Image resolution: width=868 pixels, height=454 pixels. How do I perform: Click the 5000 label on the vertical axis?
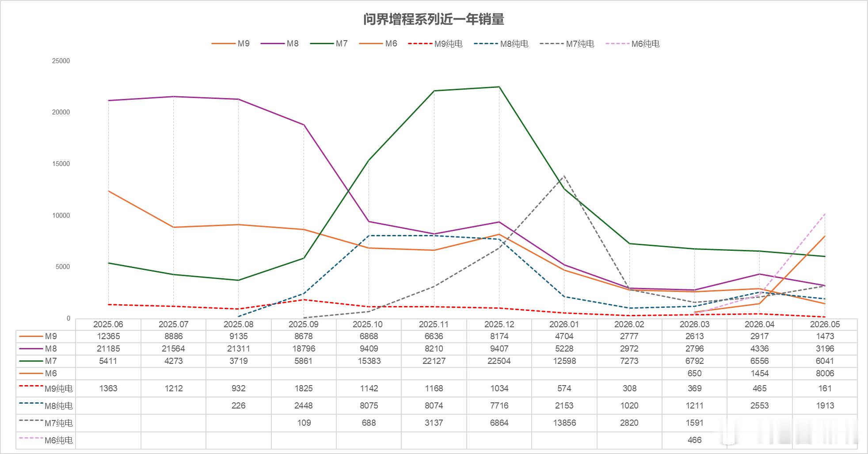point(63,267)
